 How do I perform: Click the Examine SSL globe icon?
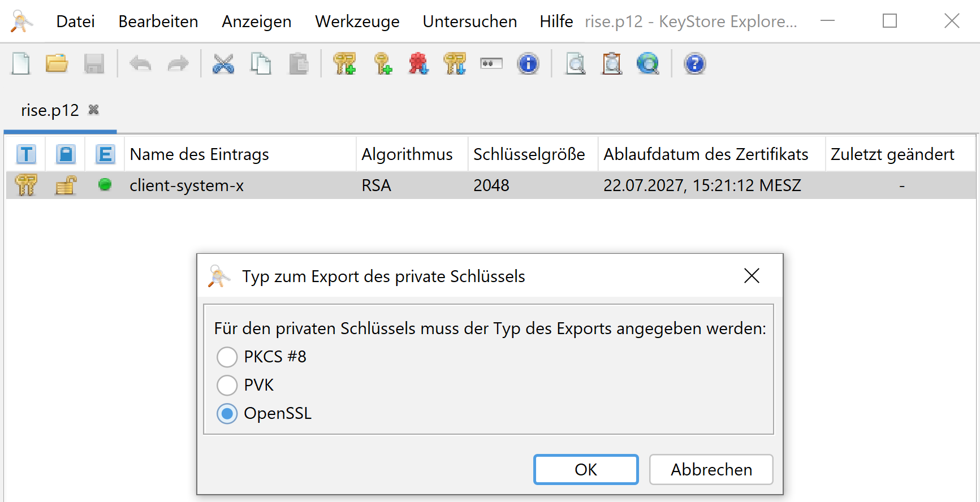click(x=647, y=64)
